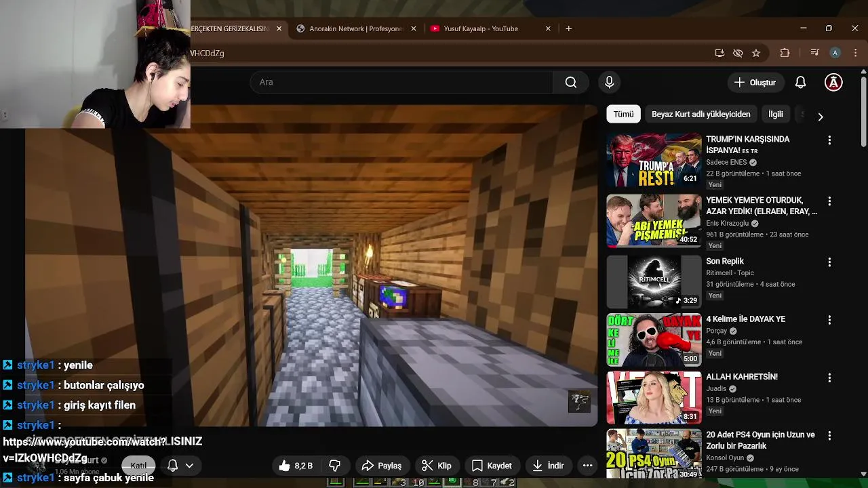Open ABİ YEMEK PİŞMEMİŞ thumbnail video

click(x=654, y=221)
